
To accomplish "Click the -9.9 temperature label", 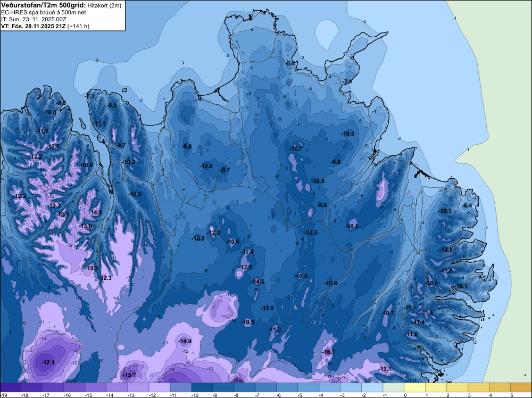I will coord(112,105).
